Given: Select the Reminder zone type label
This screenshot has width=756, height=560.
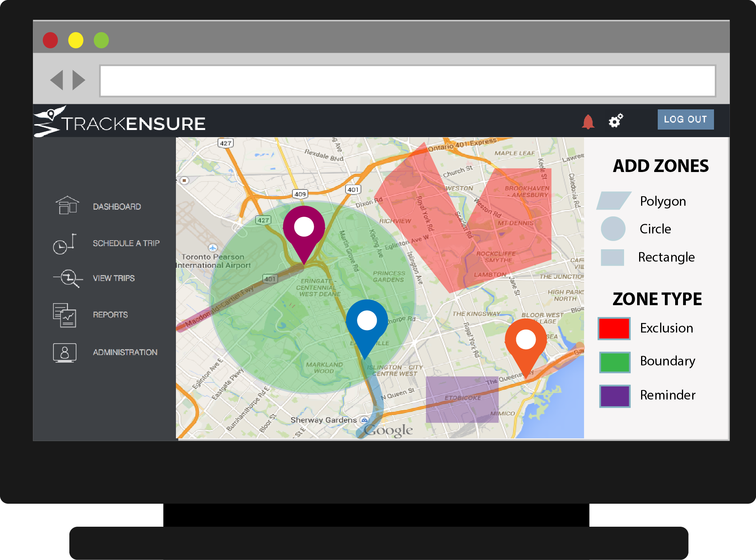Looking at the screenshot, I should point(668,395).
